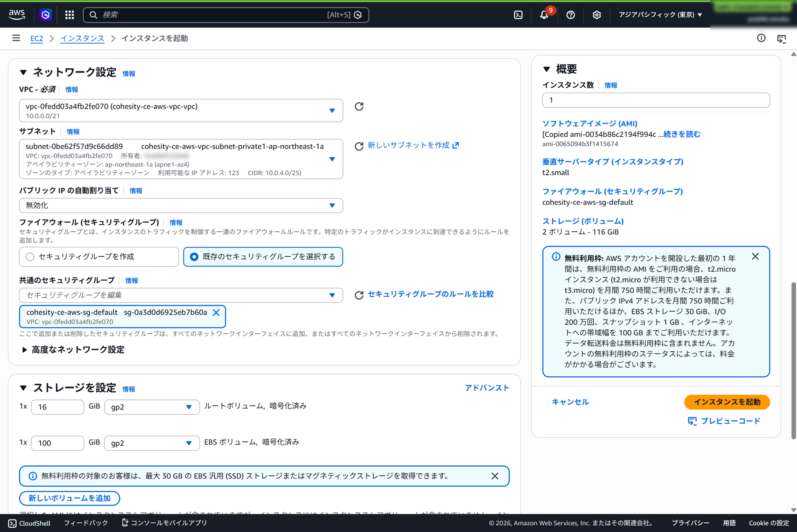Screen dimensions: 797x532
Task: Go to EC2 breadcrumb
Action: [x=36, y=38]
